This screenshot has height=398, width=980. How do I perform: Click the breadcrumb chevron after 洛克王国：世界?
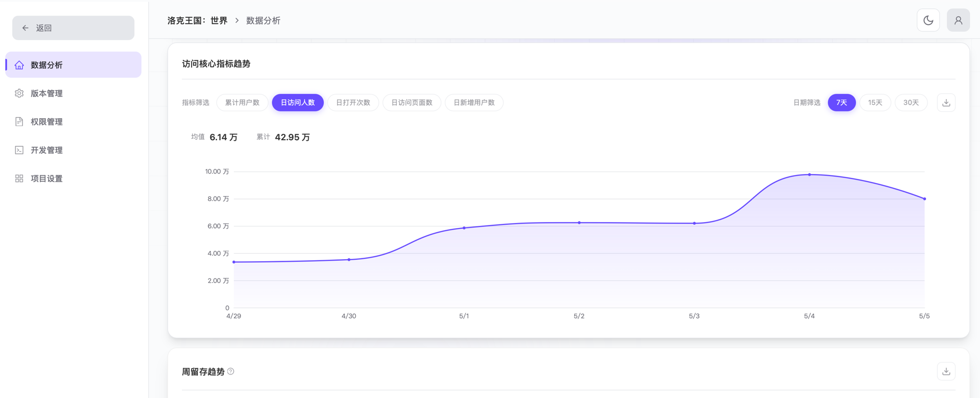pyautogui.click(x=237, y=21)
